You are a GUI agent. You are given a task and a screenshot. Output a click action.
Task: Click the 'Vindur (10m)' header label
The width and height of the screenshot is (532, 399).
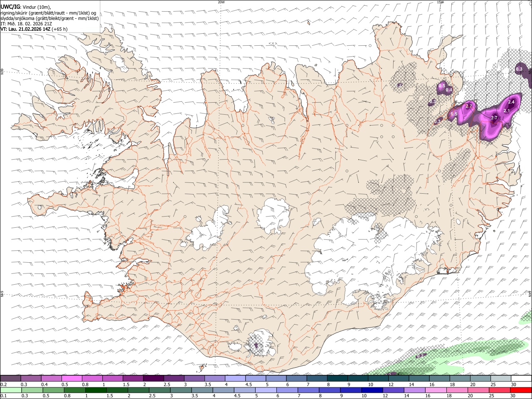[x=37, y=7]
